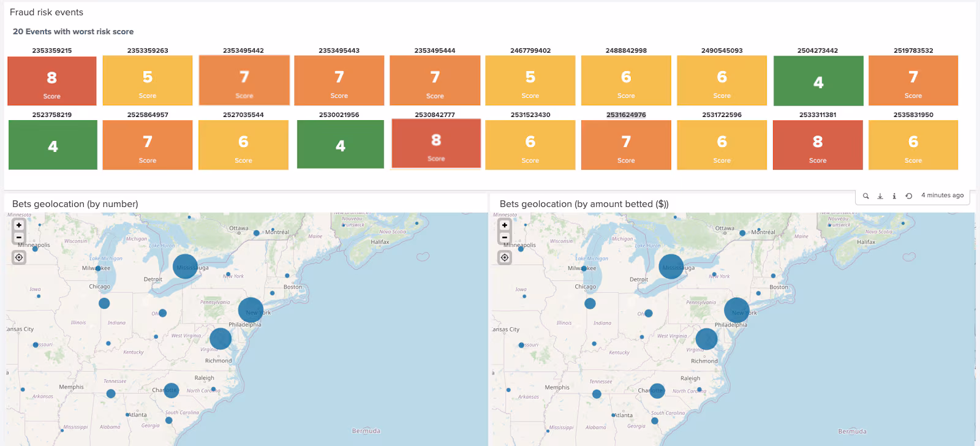Viewport: 980px width, 446px height.
Task: Recenter the amount betted map with locate icon
Action: pos(505,257)
